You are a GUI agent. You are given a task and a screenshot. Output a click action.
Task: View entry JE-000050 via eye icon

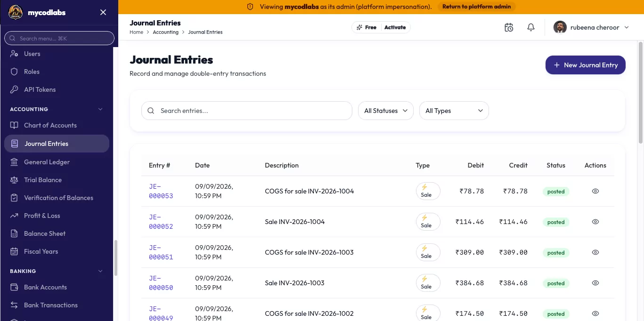pyautogui.click(x=595, y=283)
